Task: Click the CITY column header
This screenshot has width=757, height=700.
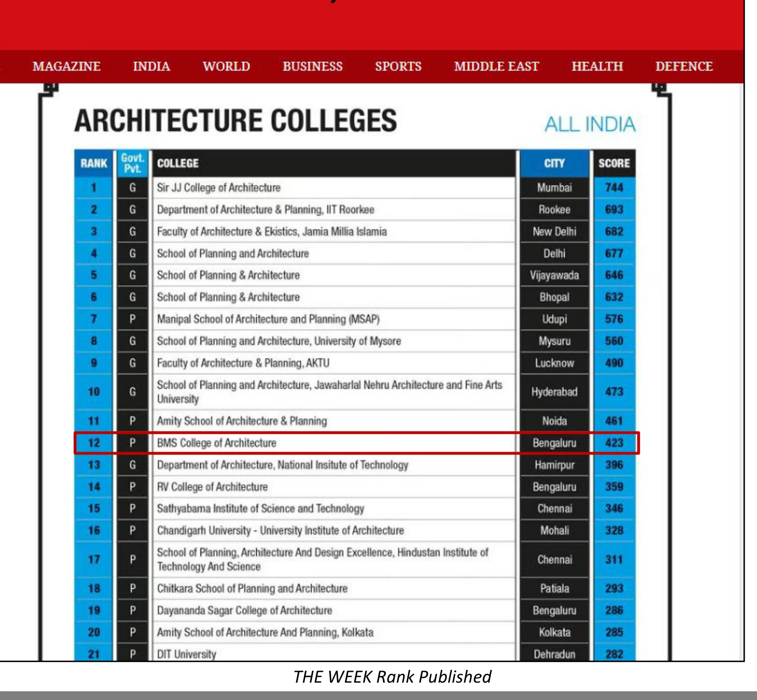Action: (x=554, y=163)
